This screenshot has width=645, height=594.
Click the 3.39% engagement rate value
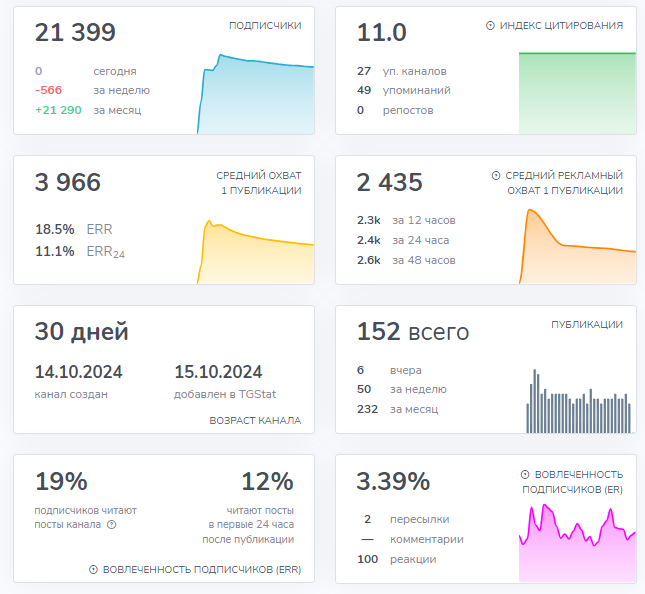point(393,481)
